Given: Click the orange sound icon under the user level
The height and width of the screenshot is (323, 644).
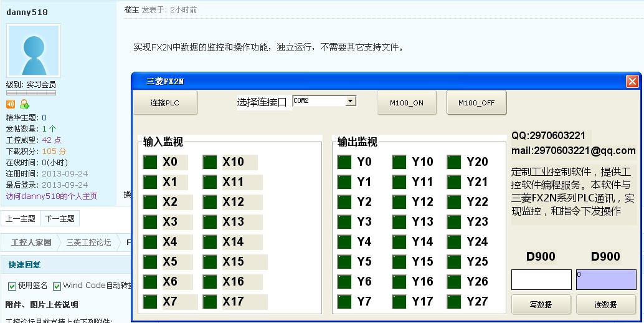Looking at the screenshot, I should tap(11, 104).
